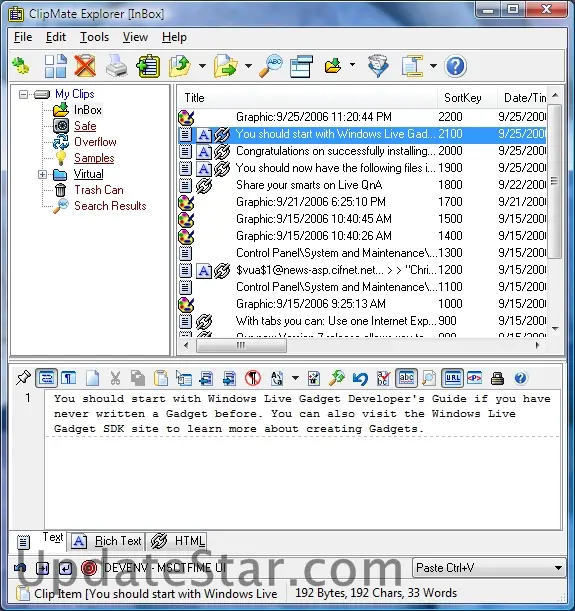
Task: Click the red target icon in bottom bar
Action: click(89, 568)
